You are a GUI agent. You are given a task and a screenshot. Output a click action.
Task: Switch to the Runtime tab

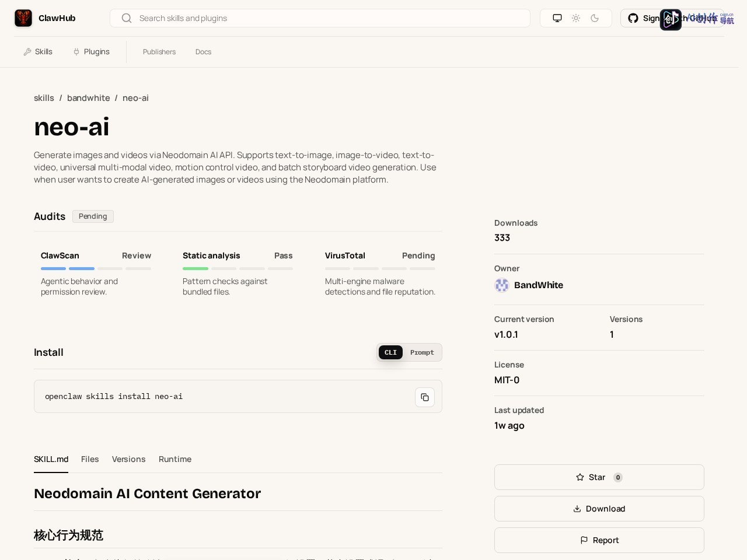coord(175,459)
